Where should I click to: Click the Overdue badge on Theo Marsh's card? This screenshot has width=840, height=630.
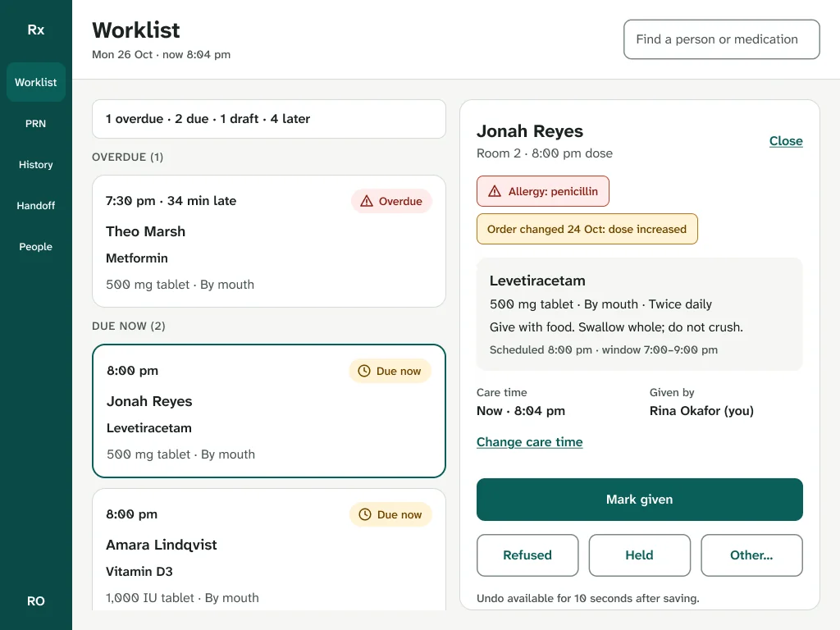point(391,201)
